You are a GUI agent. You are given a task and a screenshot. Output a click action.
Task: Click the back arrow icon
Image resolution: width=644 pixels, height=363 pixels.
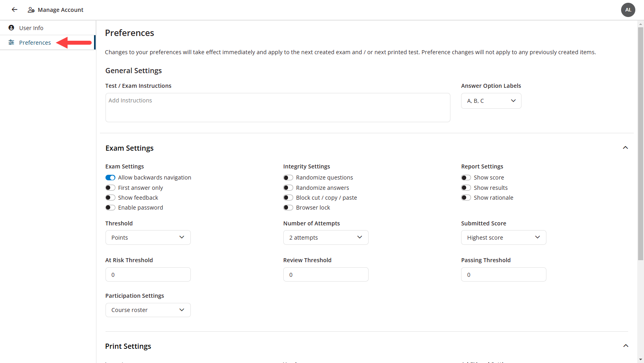14,9
